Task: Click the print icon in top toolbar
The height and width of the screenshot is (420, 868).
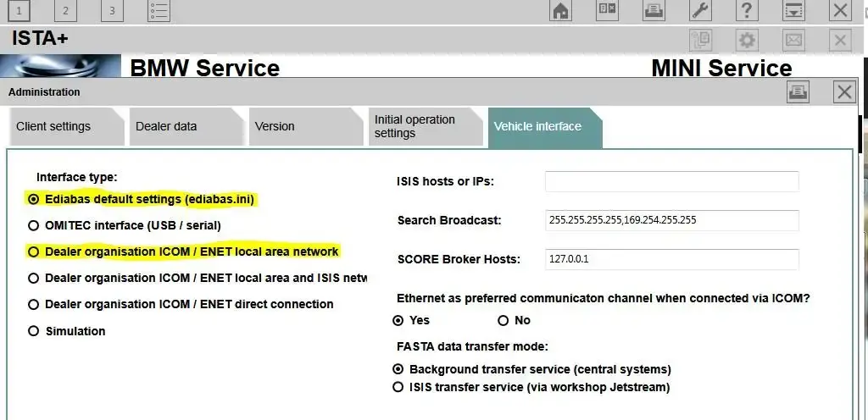Action: pos(654,10)
